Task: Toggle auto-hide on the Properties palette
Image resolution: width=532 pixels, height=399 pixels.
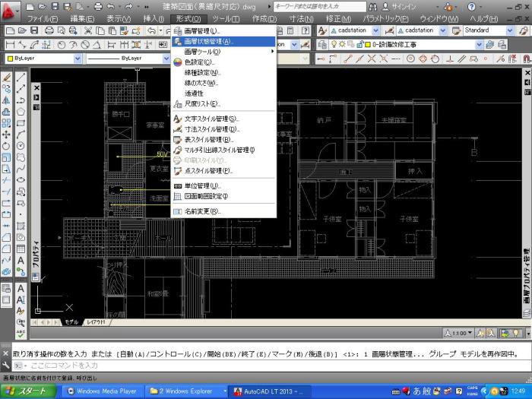Action: point(36,98)
